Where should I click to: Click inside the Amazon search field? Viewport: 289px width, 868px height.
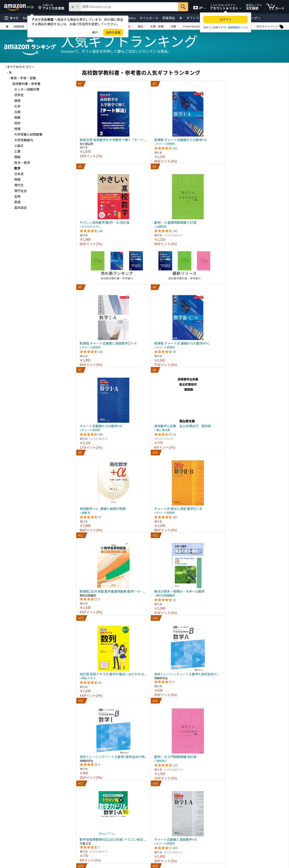129,7
